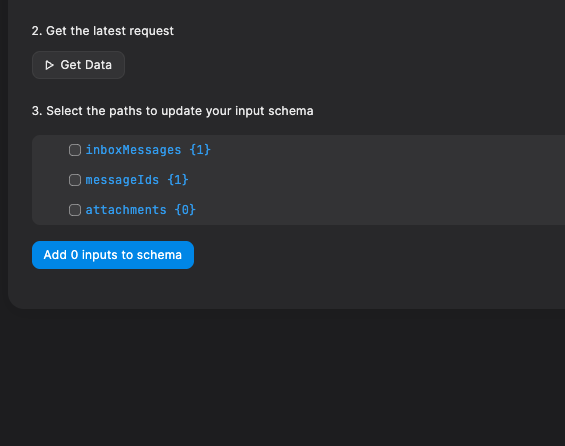Expand the {1} count beside inboxMessages
This screenshot has height=446, width=565.
(200, 150)
